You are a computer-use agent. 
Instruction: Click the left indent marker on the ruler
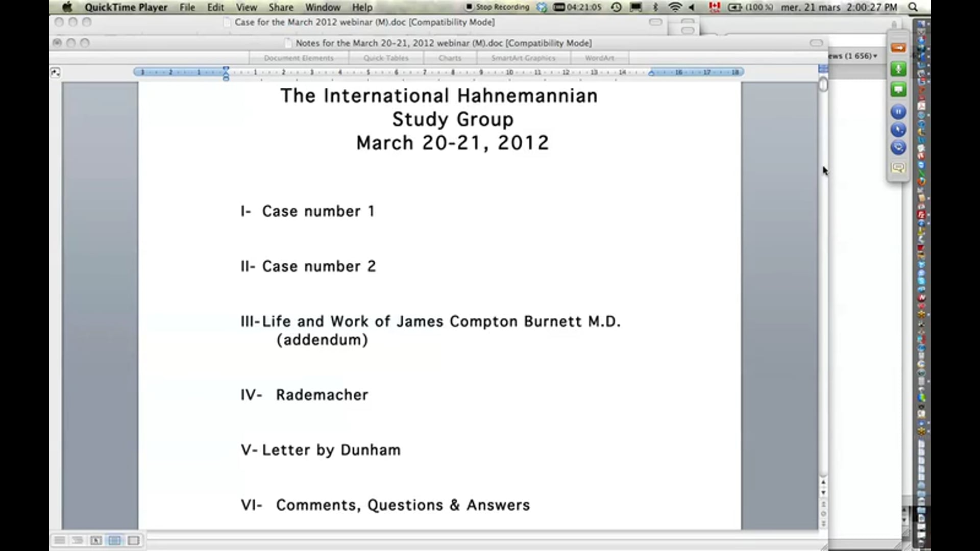226,78
